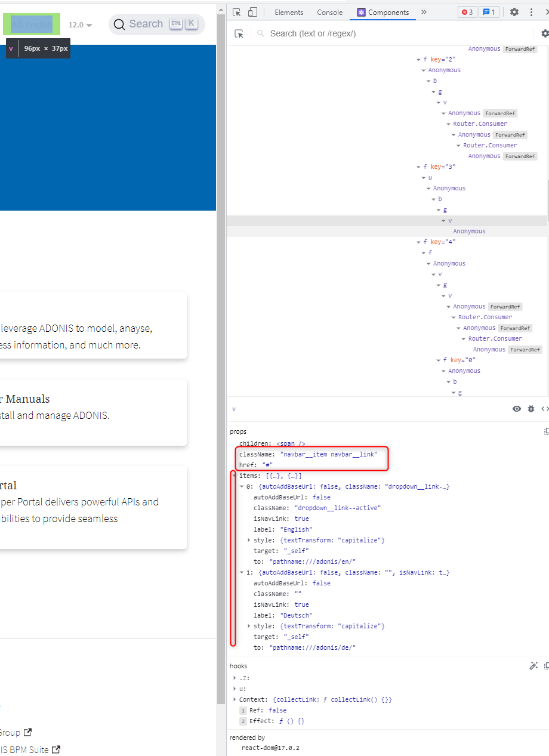Click className value "dropdown__link--active"
This screenshot has width=549, height=756.
click(x=337, y=508)
